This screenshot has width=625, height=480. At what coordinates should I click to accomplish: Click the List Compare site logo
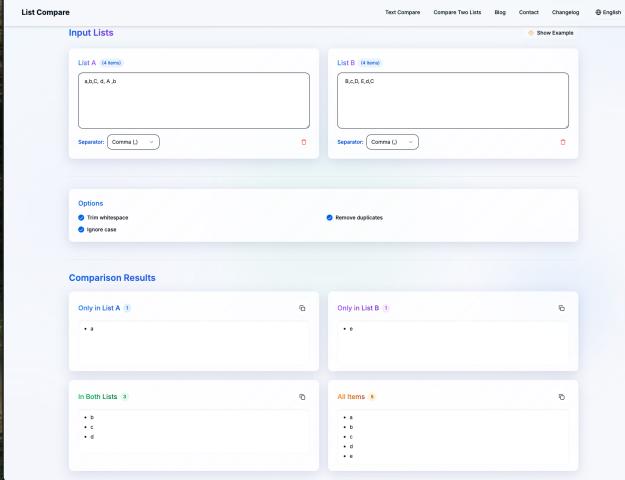(x=45, y=12)
